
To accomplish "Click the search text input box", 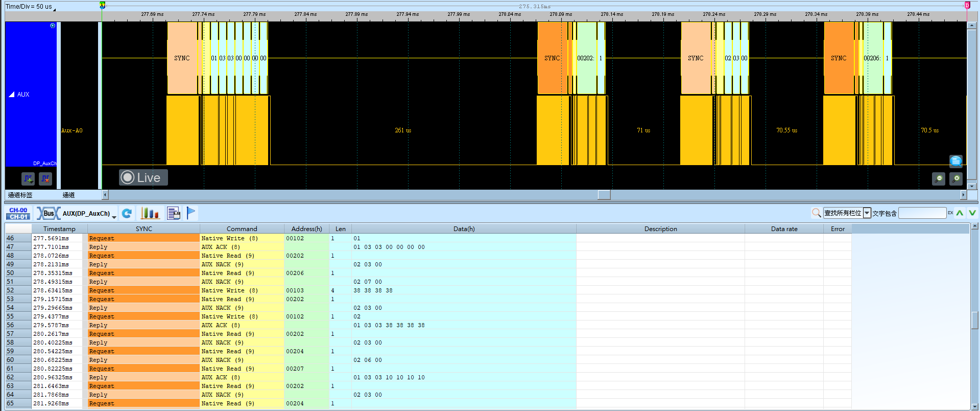I will (922, 213).
